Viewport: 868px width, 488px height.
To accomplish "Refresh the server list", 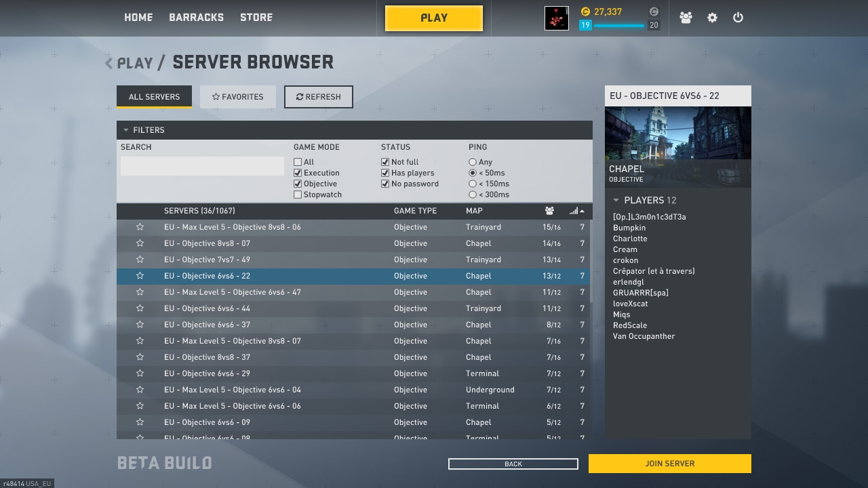I will 318,97.
